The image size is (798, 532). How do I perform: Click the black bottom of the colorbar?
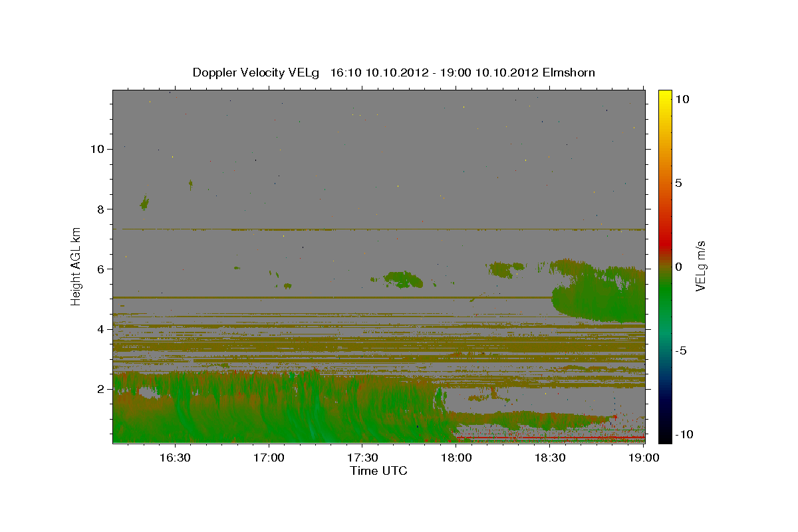[x=664, y=436]
